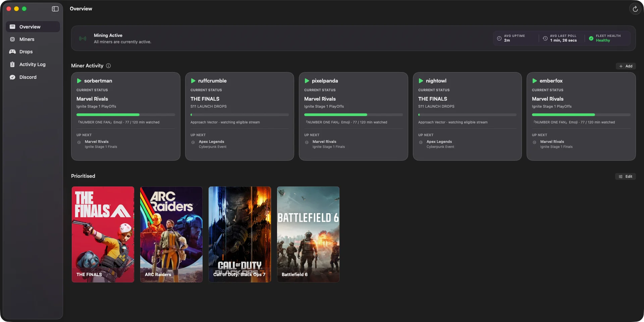Click the nightowl miner name

point(436,81)
